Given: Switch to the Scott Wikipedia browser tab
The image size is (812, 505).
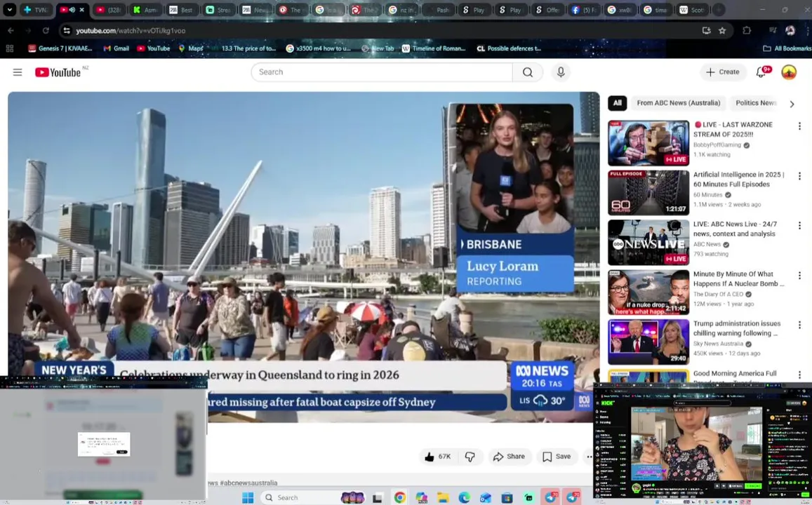Looking at the screenshot, I should coord(693,9).
